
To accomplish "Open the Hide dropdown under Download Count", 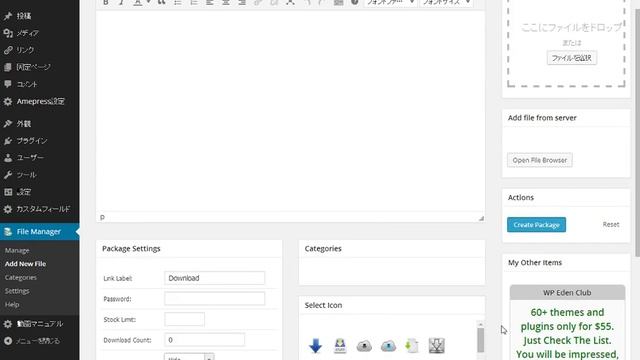I will coord(189,357).
